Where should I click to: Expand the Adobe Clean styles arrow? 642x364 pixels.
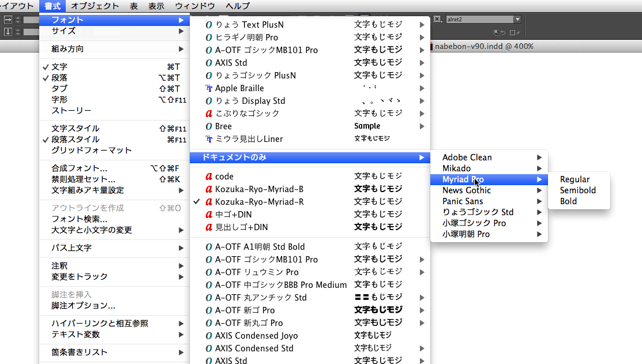tap(539, 157)
